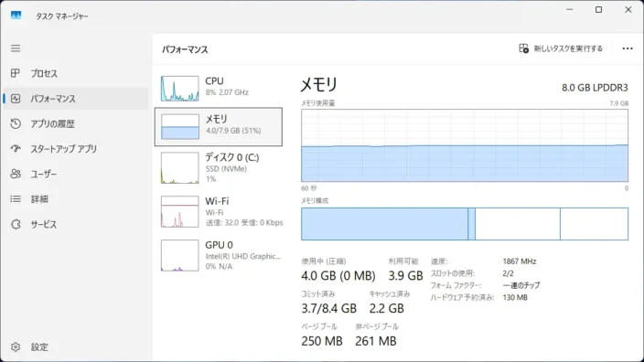Click the パフォーマンス sidebar icon
The width and height of the screenshot is (644, 362).
(x=16, y=99)
